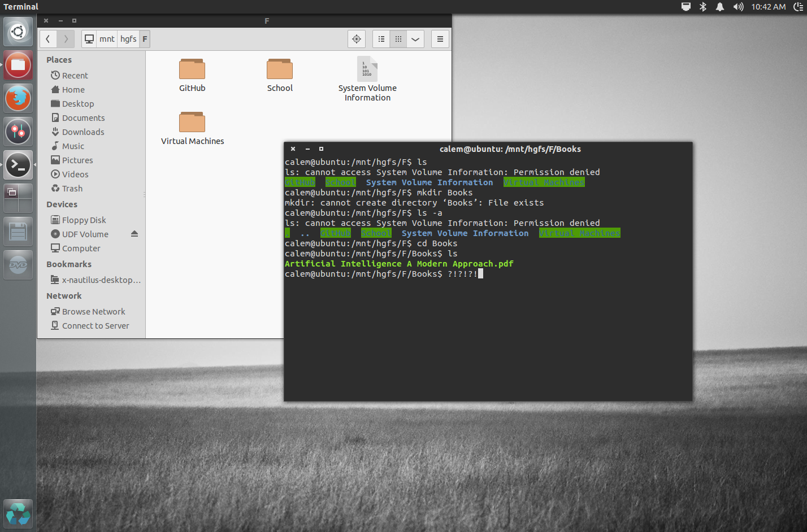Click Browse Network under Network
807x532 pixels.
coord(93,311)
